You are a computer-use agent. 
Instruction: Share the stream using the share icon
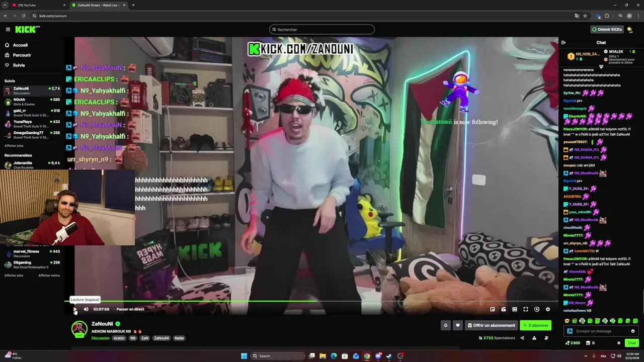point(522,338)
